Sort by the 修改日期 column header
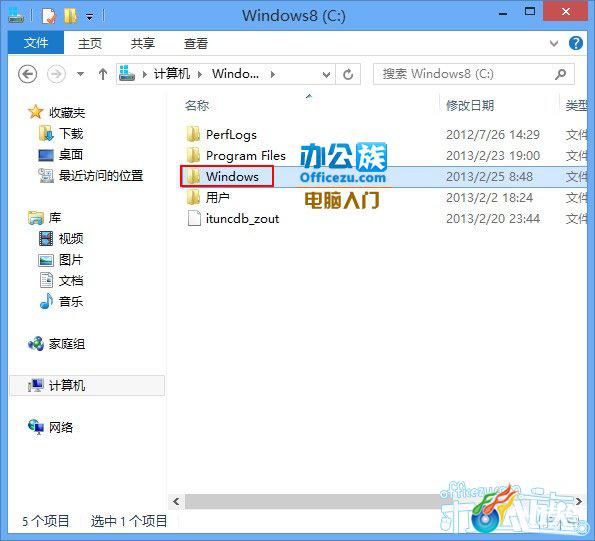Screen dimensions: 595x541 (x=470, y=105)
